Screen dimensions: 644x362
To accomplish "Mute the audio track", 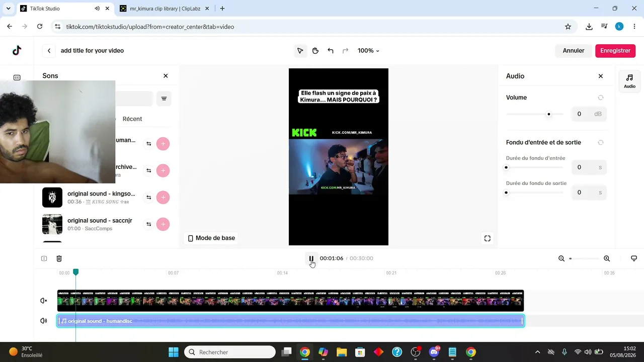I will coord(44,321).
